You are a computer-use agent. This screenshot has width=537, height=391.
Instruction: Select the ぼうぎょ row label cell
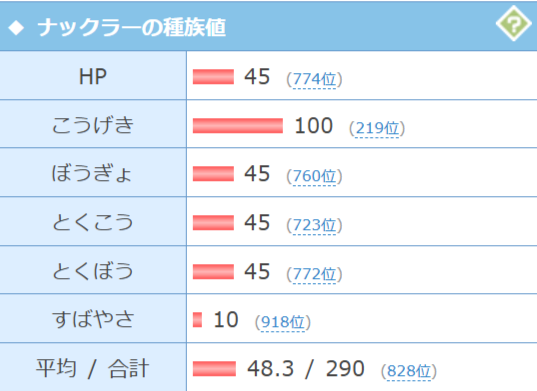pyautogui.click(x=93, y=173)
